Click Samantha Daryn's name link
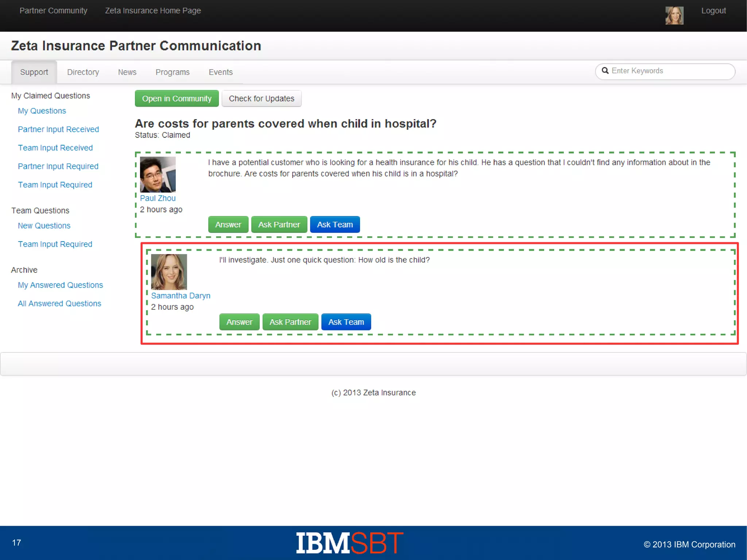747x560 pixels. (181, 296)
